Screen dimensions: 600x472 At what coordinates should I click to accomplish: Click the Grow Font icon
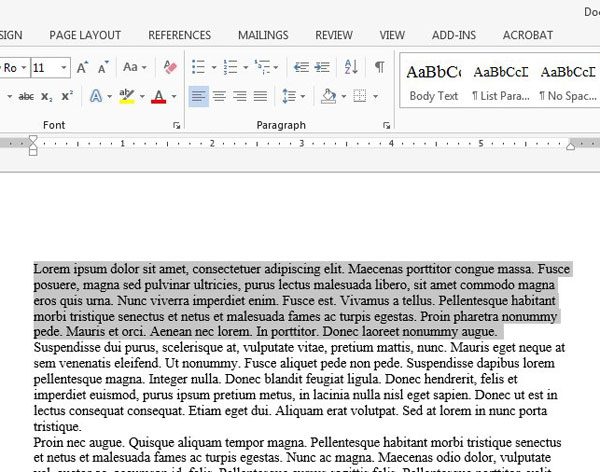[x=82, y=68]
